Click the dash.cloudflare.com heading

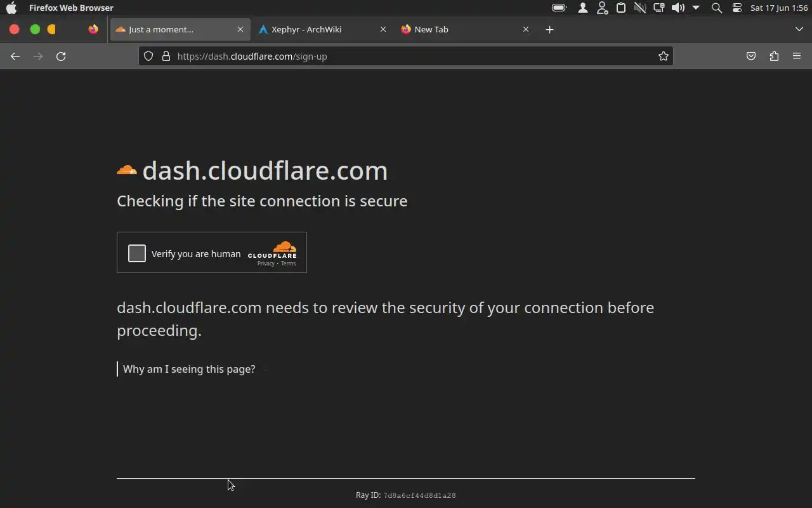(x=265, y=170)
